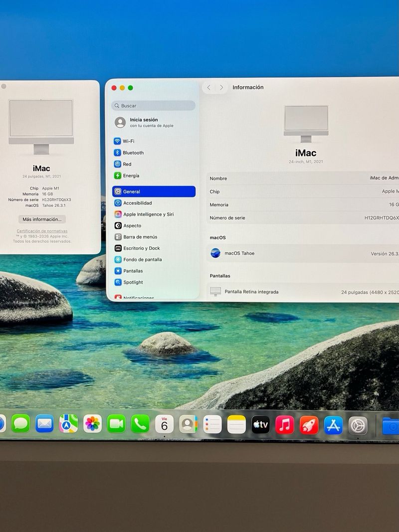Go back with the left chevron
Screen dimensions: 399x532
(x=208, y=88)
